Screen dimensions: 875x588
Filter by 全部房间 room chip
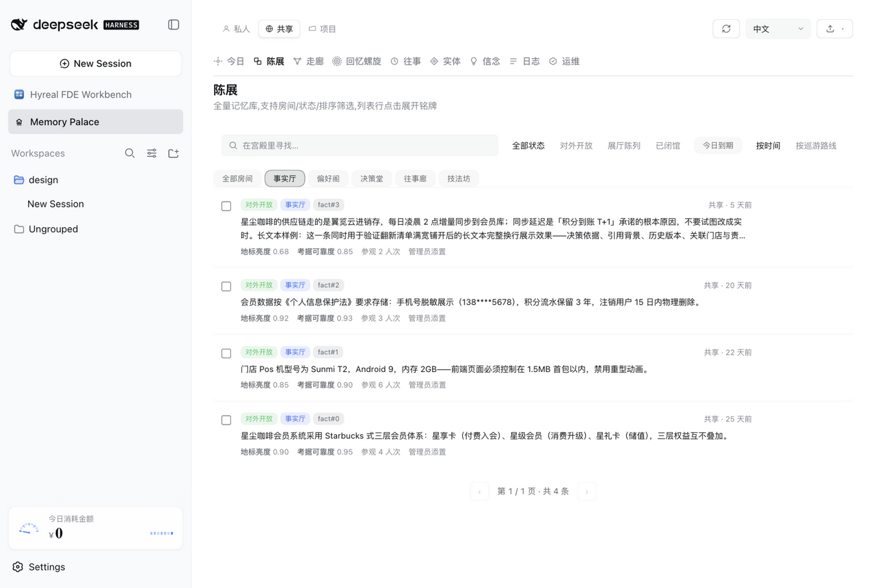[237, 178]
